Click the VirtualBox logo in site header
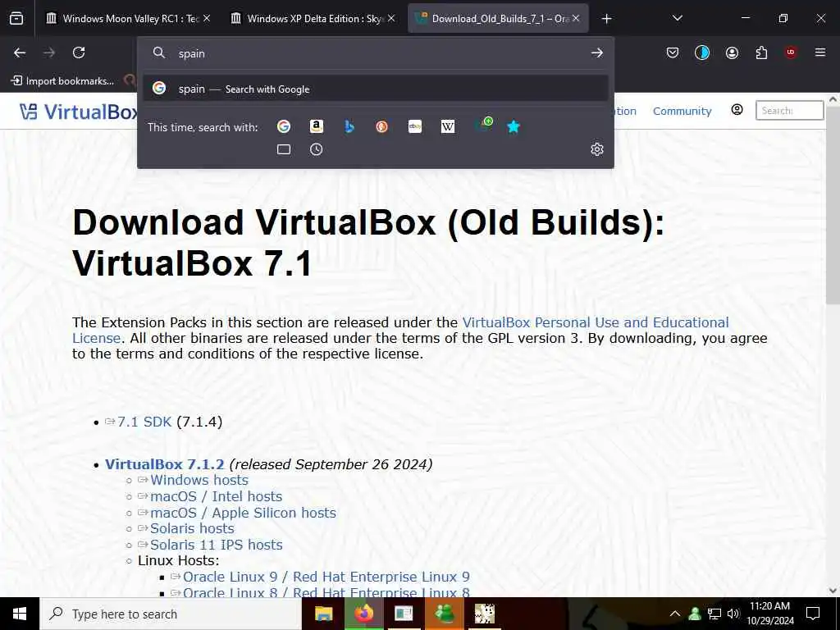 pyautogui.click(x=78, y=112)
